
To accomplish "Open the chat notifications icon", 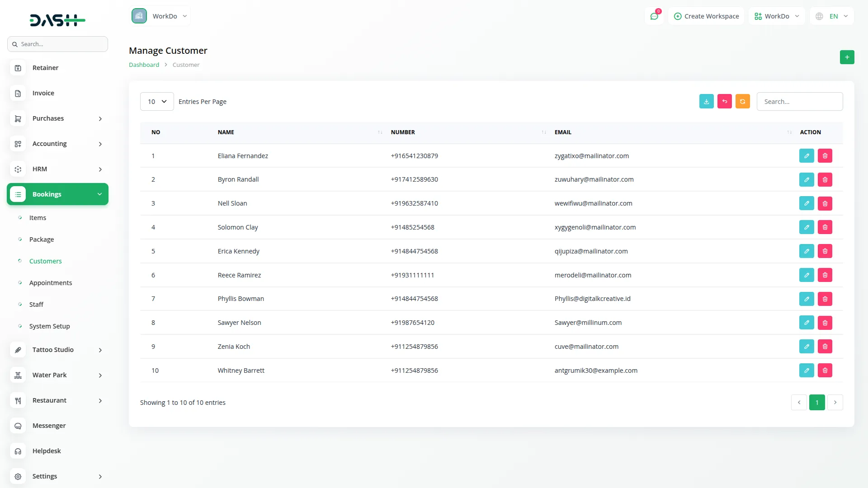I will pyautogui.click(x=654, y=16).
